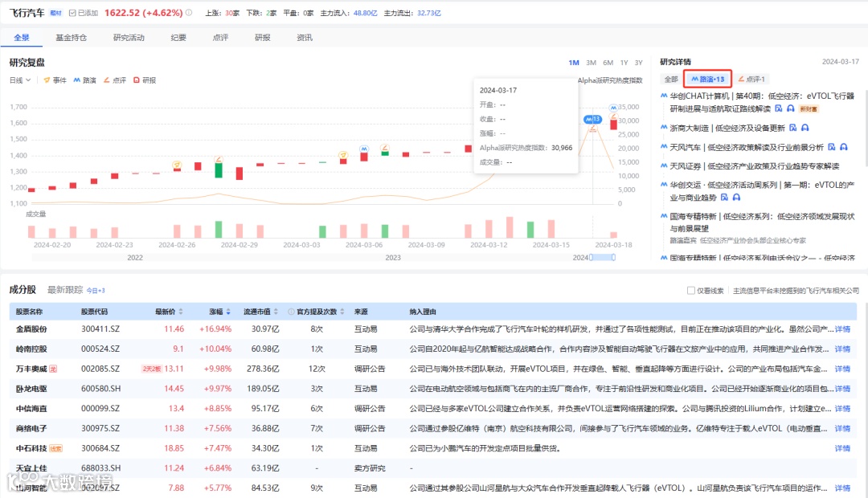Play the audio icon on 华创CHAT计算机 entry
Image resolution: width=868 pixels, height=498 pixels.
point(791,108)
